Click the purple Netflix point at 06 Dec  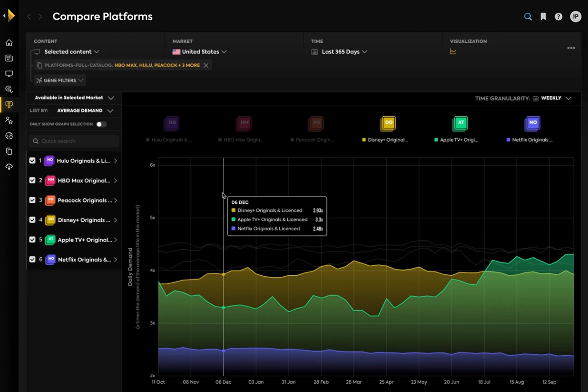coord(223,351)
